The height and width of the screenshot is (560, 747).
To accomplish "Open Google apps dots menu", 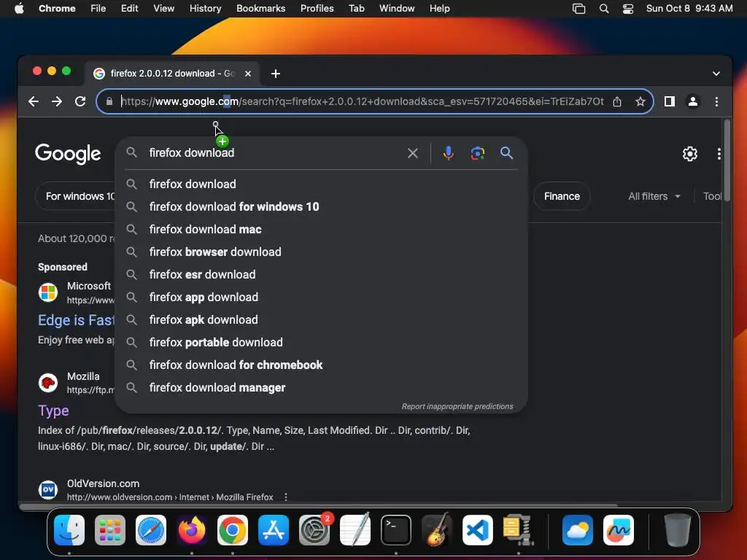I will tap(719, 154).
